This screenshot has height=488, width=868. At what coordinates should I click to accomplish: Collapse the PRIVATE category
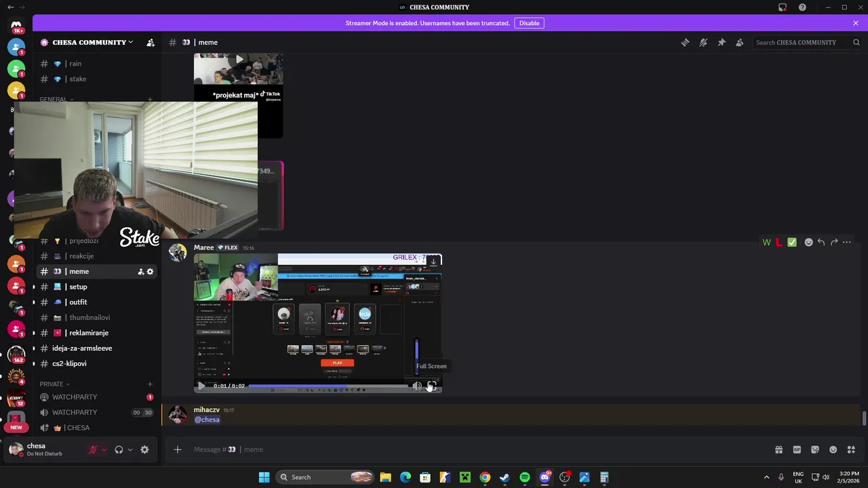click(54, 384)
